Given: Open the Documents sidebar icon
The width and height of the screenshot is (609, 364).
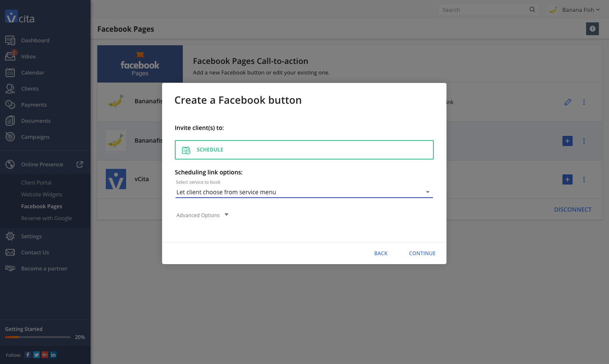Looking at the screenshot, I should pos(10,121).
